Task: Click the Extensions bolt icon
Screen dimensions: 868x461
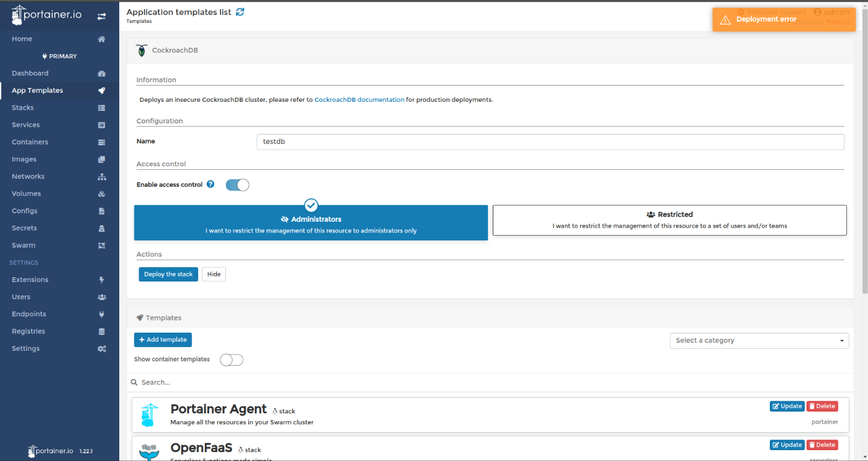Action: click(102, 280)
